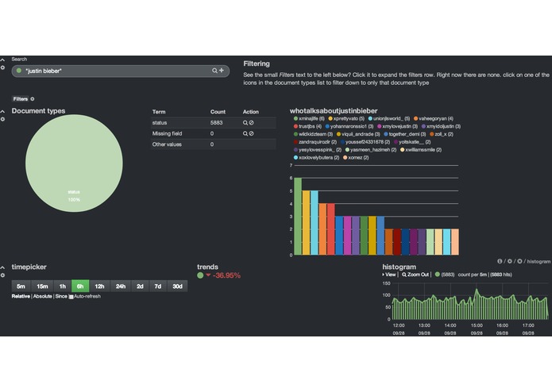Screen dimensions: 552x392
Task: Click together_demi legend entry
Action: tap(405, 134)
